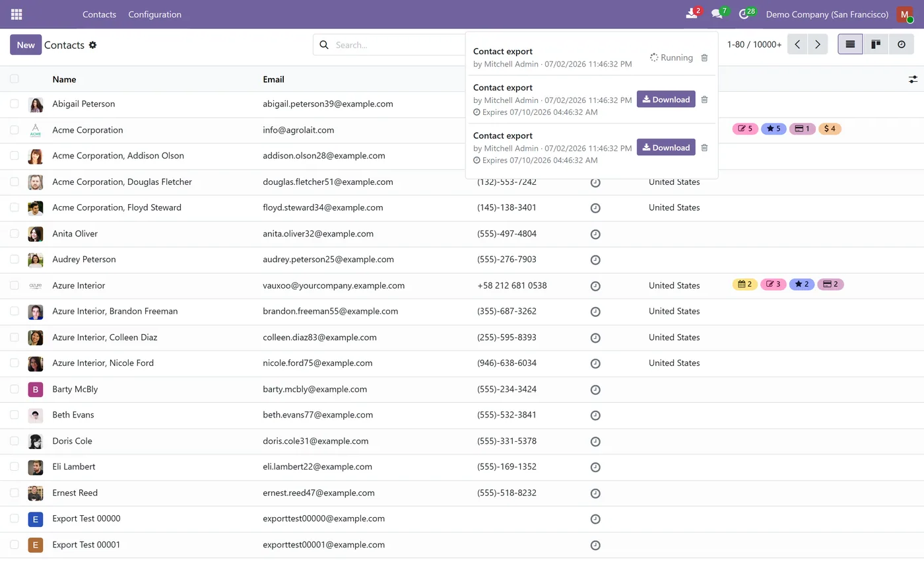Viewport: 924px width, 562px height.
Task: Sort by the Email column header
Action: coord(273,79)
